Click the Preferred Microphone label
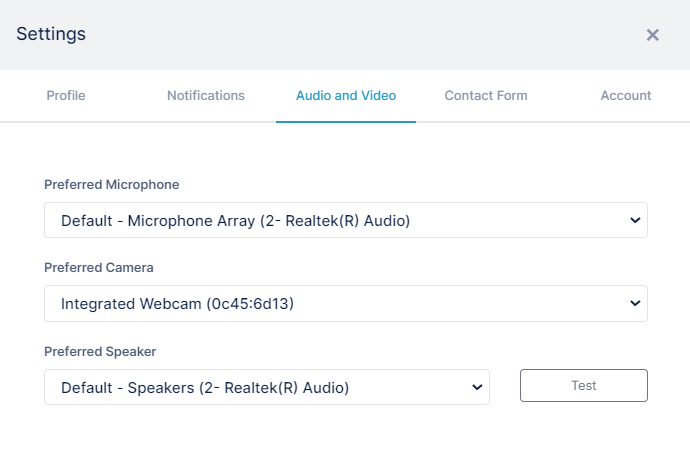The width and height of the screenshot is (690, 465). point(112,184)
